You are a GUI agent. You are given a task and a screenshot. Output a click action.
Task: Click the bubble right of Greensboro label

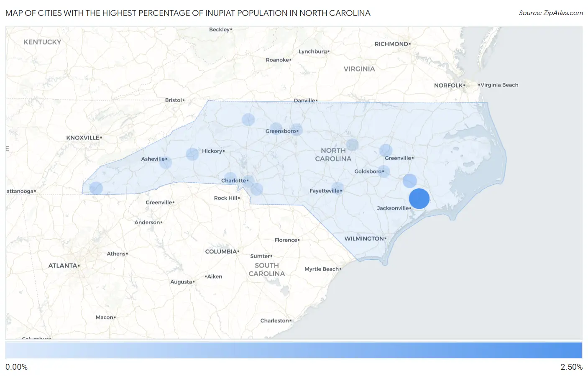coord(296,130)
